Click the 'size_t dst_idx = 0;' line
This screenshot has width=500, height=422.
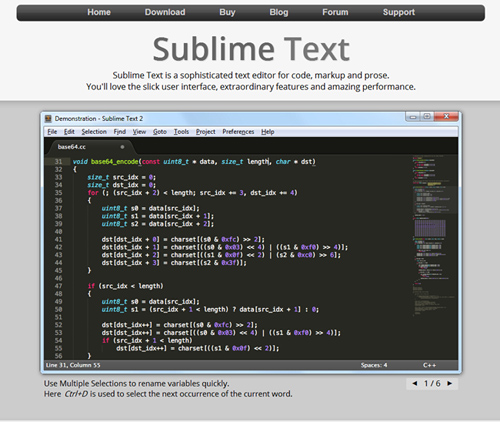(122, 185)
